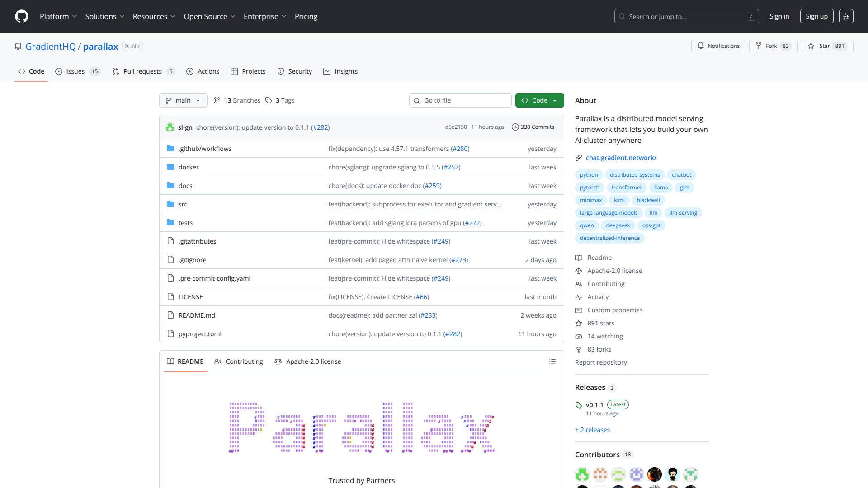Viewport: 868px width, 488px height.
Task: Expand the green Code button dropdown arrow
Action: (555, 100)
